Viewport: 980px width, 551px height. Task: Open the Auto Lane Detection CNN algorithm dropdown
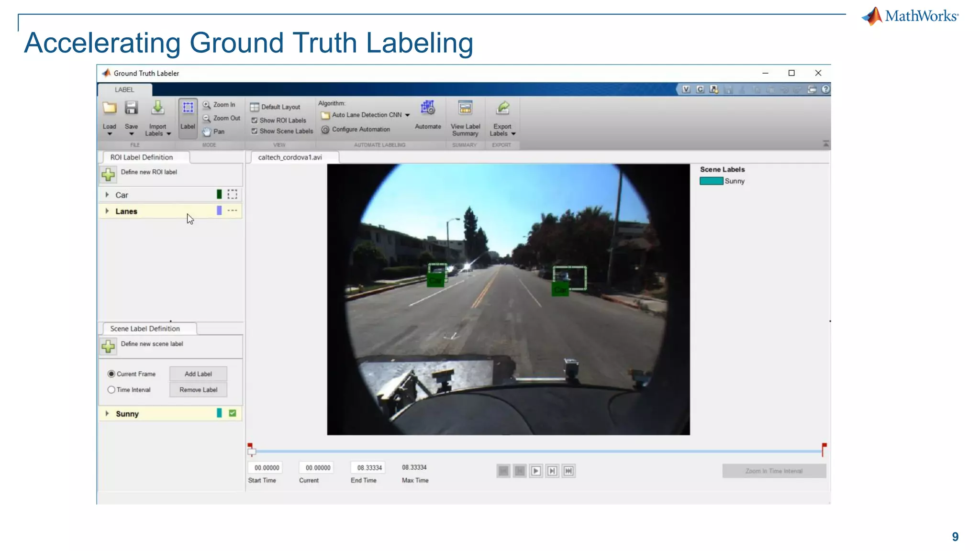click(x=407, y=115)
